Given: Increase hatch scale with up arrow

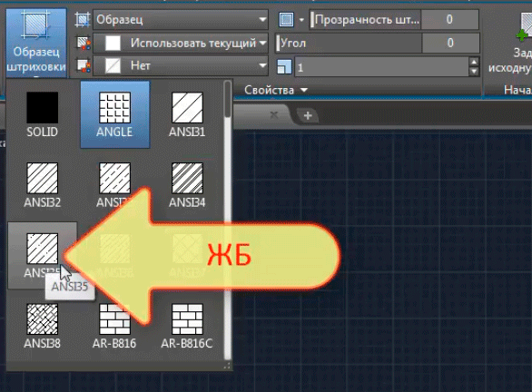Looking at the screenshot, I should [x=474, y=62].
